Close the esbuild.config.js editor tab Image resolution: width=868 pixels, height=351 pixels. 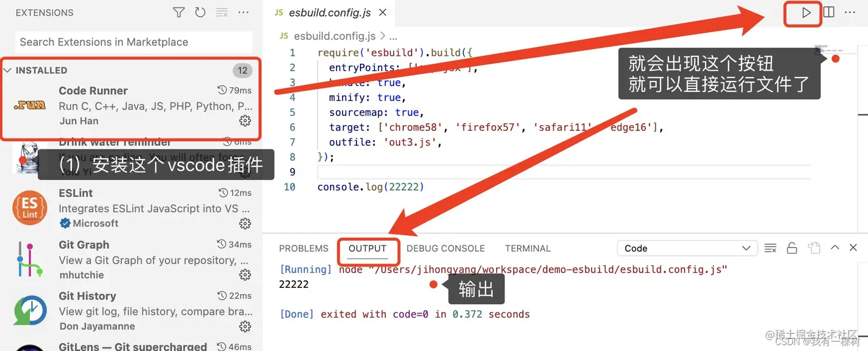(383, 13)
